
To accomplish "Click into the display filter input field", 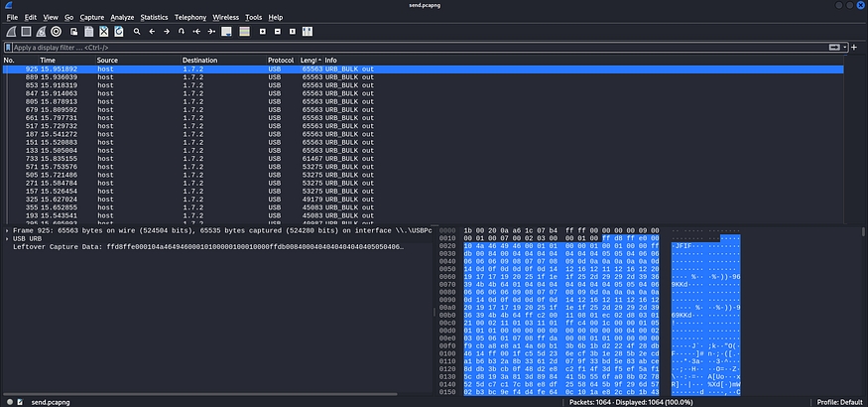I will pyautogui.click(x=397, y=47).
